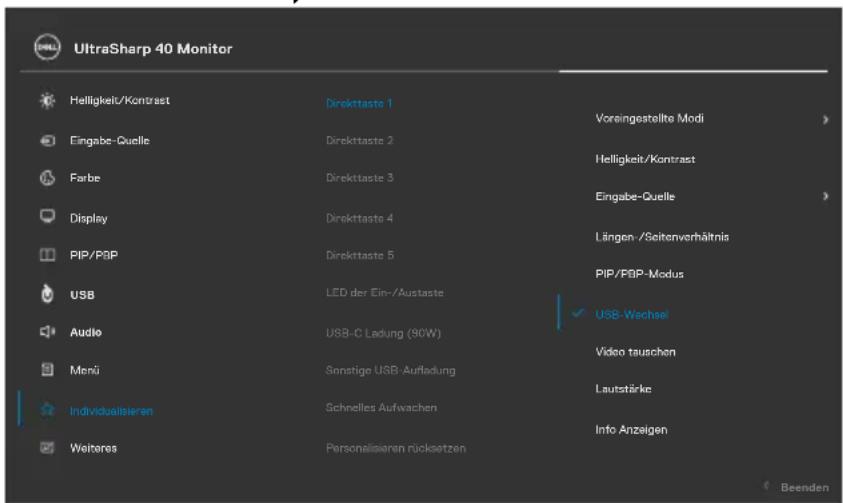This screenshot has height=503, width=843.
Task: Choose the USB-Wechsel shortcut
Action: (632, 314)
